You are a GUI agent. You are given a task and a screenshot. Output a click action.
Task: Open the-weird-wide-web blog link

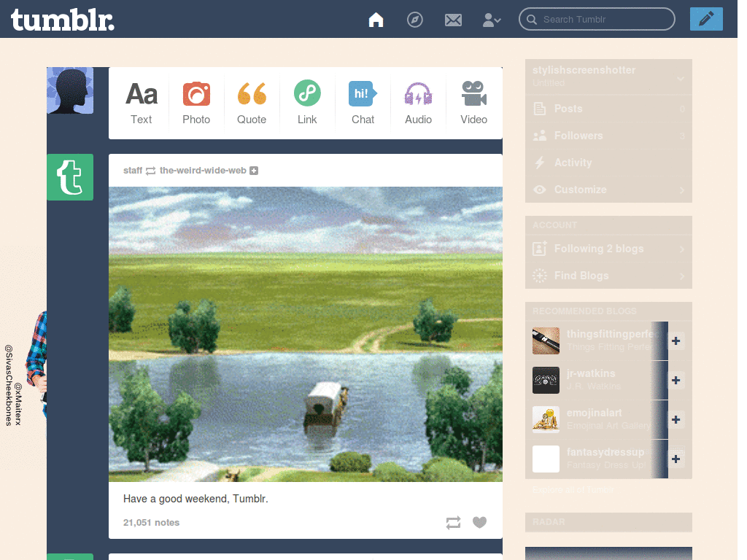pos(203,171)
